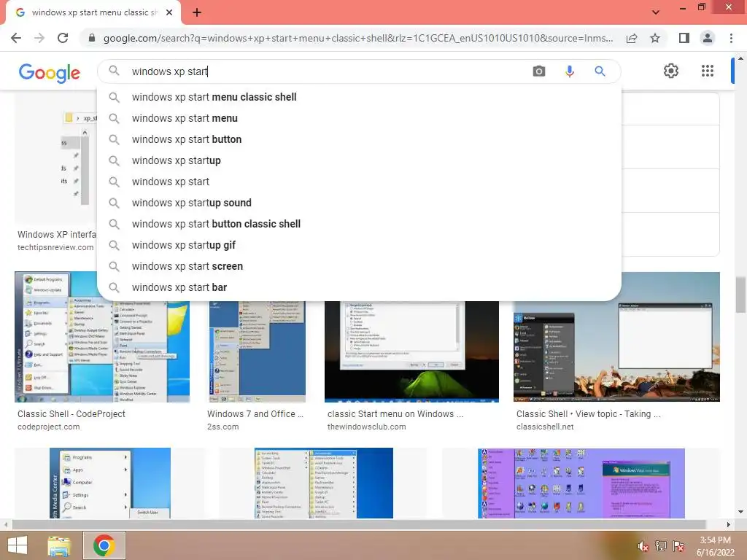Choose suggestion 'windows xp start menu'
747x560 pixels.
(359, 118)
